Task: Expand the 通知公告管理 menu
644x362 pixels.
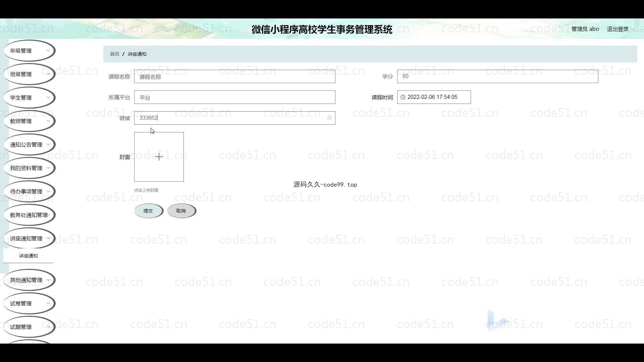Action: [29, 144]
